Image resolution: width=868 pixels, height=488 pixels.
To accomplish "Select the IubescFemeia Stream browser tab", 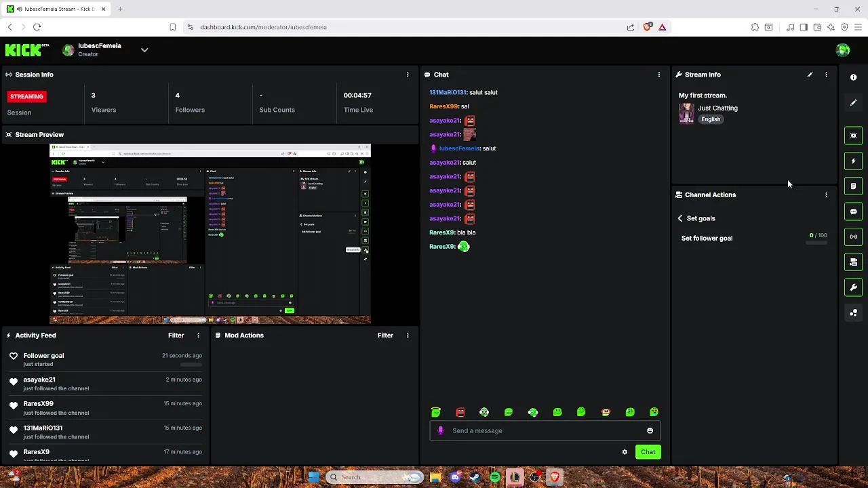I will [x=56, y=9].
